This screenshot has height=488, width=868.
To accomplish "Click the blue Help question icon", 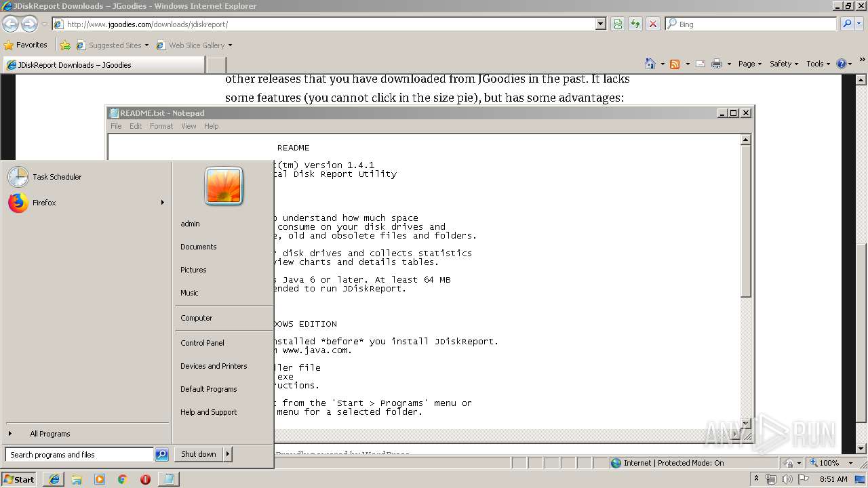I will tap(842, 64).
